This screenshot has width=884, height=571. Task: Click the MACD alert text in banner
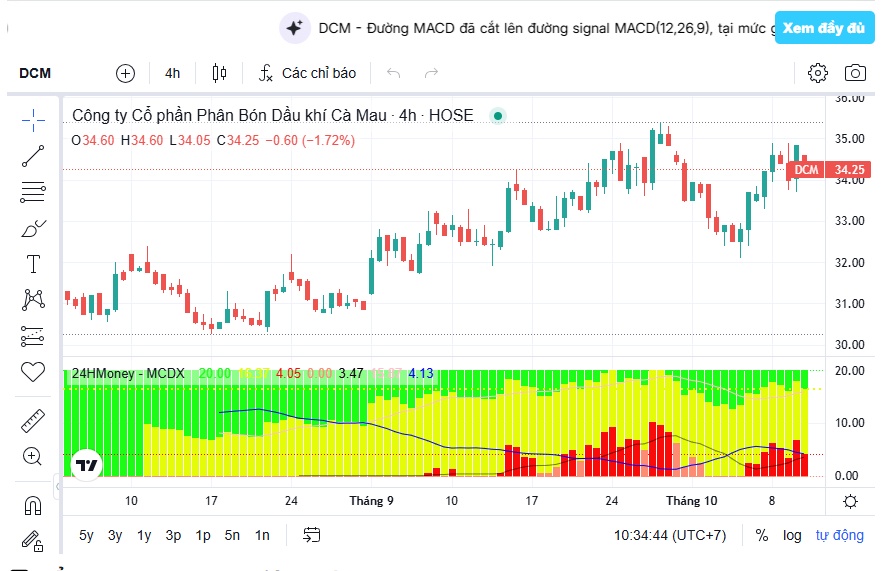pyautogui.click(x=545, y=28)
